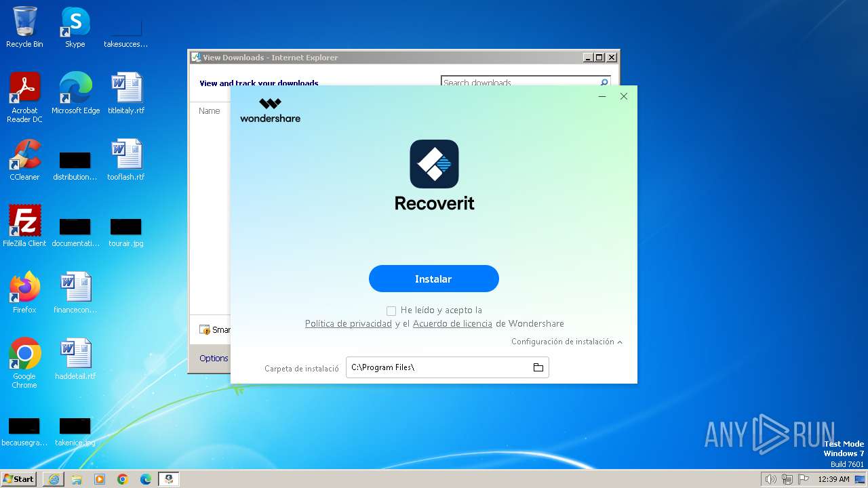Click Name column header in View Downloads
Image resolution: width=868 pixels, height=488 pixels.
pyautogui.click(x=210, y=111)
